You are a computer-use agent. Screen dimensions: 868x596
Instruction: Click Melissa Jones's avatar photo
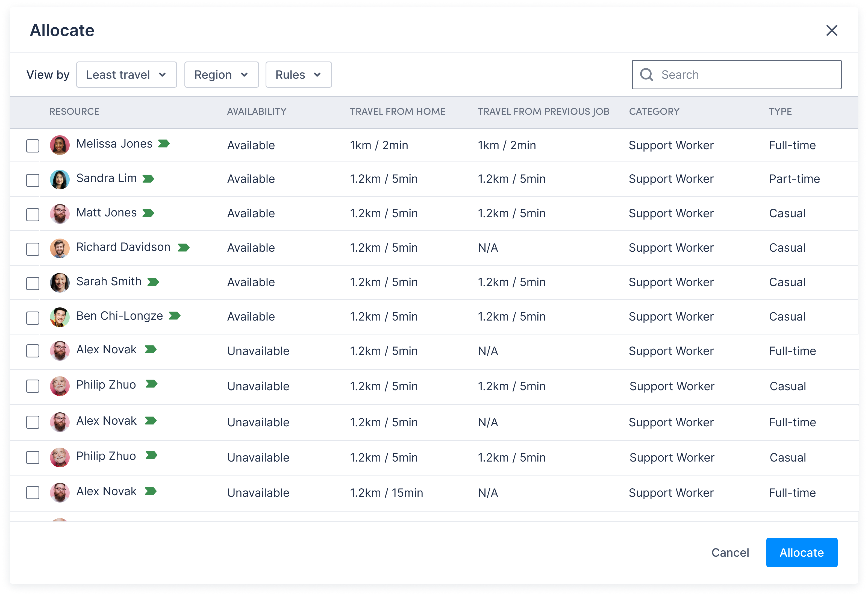60,145
